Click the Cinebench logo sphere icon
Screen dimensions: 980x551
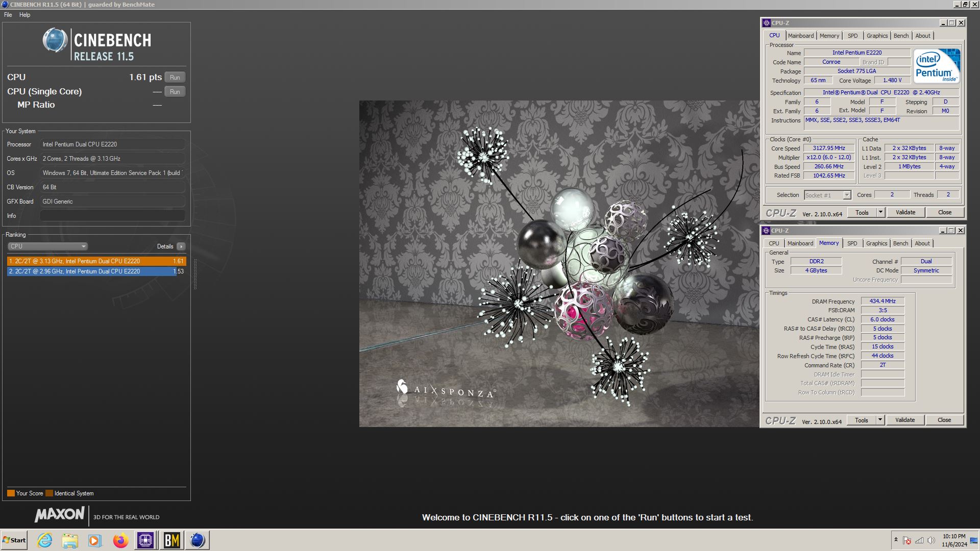tap(55, 40)
